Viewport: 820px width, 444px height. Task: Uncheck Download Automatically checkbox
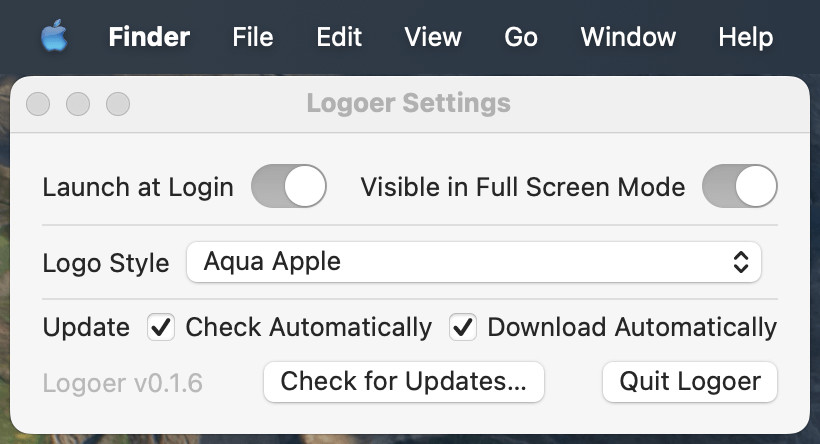coord(463,327)
